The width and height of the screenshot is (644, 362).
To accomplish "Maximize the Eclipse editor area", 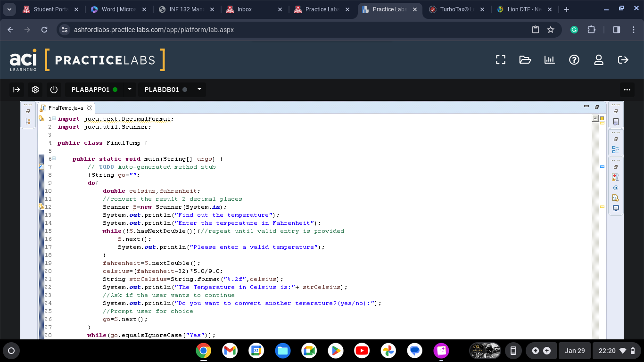I will pyautogui.click(x=597, y=107).
